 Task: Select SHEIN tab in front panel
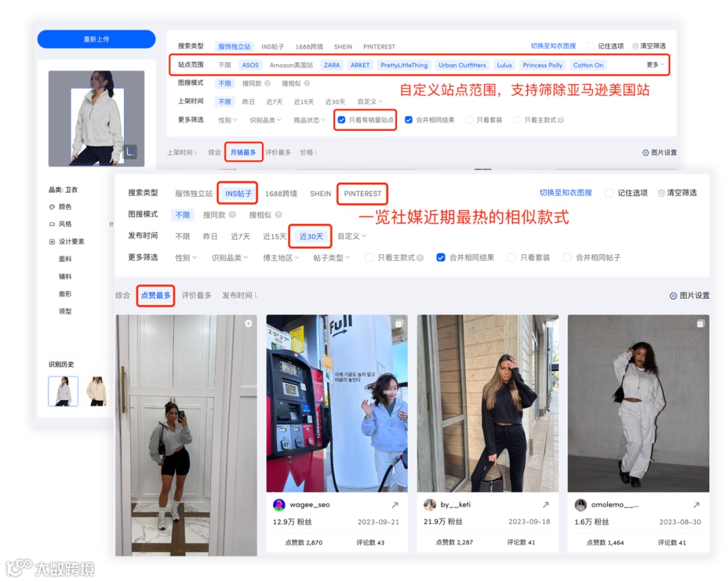(x=320, y=194)
